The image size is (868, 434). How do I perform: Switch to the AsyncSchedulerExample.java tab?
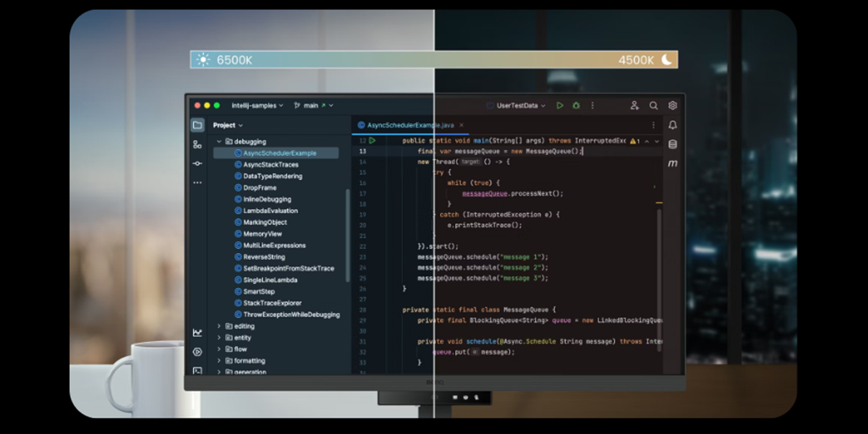point(409,125)
